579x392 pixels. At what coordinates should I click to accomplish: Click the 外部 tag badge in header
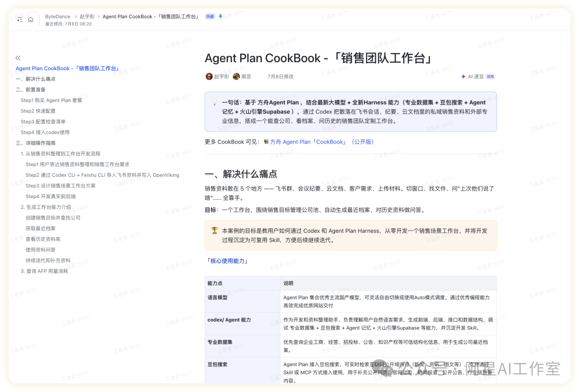point(210,17)
